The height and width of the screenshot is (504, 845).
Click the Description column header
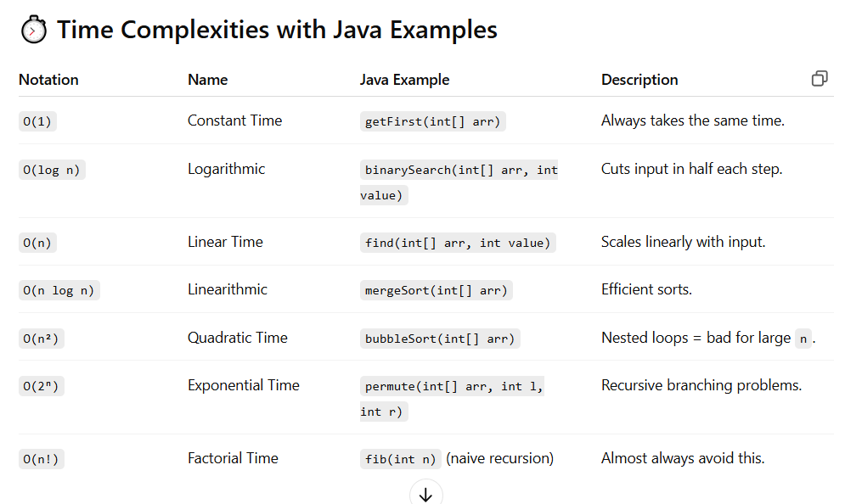click(639, 79)
